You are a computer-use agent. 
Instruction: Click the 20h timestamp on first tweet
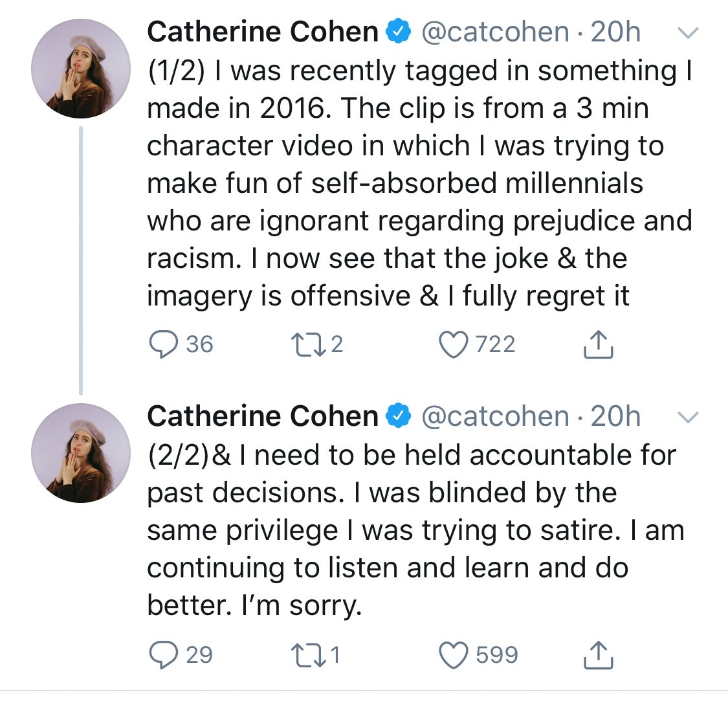[615, 32]
